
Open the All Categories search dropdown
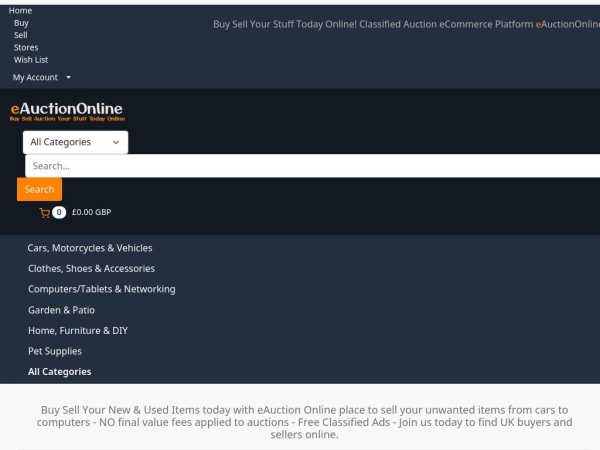75,142
